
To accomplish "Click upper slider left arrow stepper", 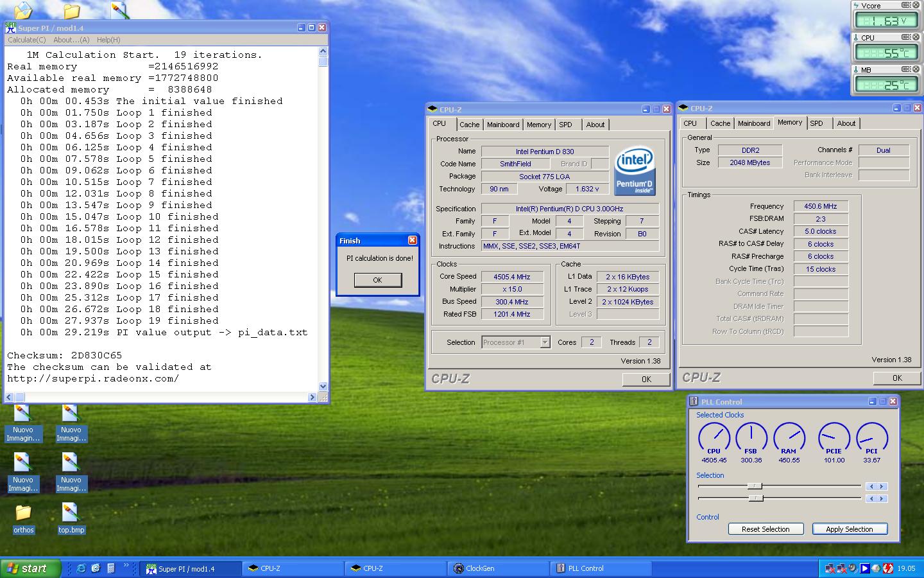I will point(871,486).
